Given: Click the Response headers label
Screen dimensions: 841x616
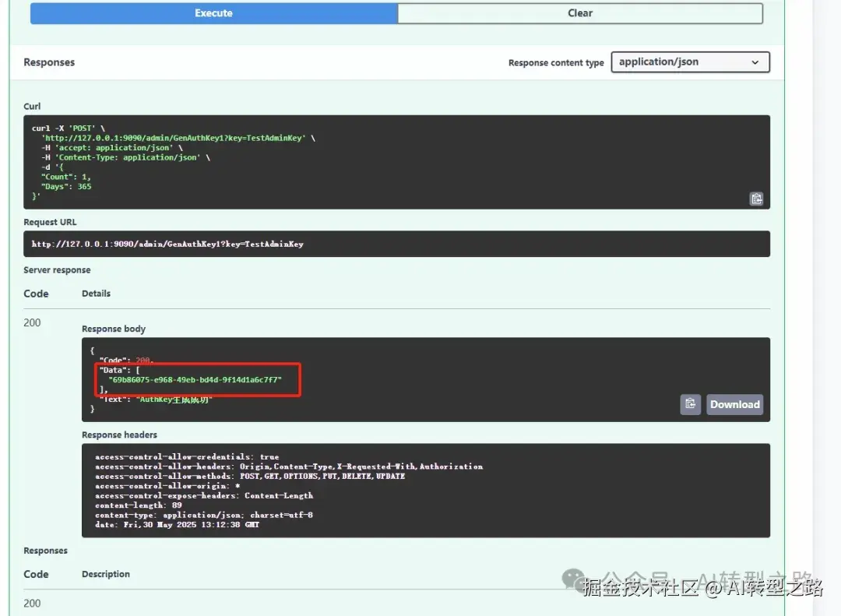Looking at the screenshot, I should 119,435.
